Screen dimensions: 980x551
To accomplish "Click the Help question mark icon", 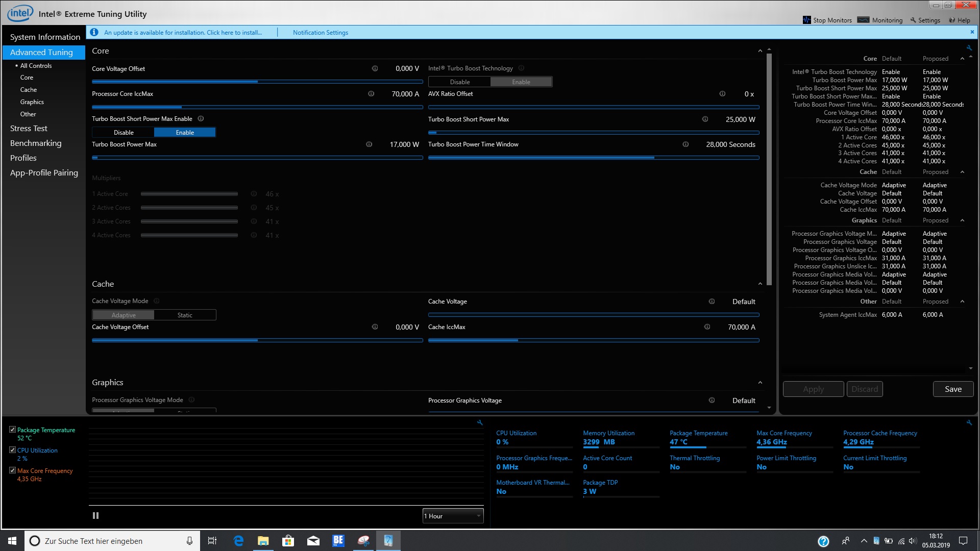I will [952, 20].
